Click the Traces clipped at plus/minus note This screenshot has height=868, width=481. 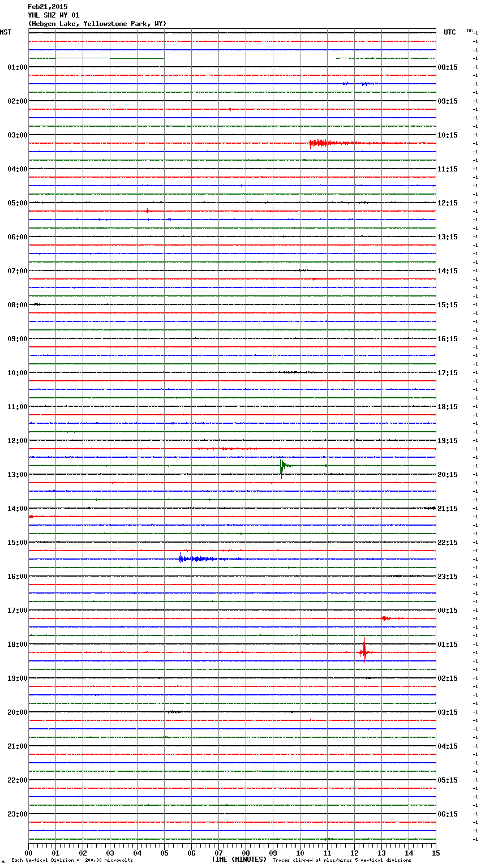(342, 861)
